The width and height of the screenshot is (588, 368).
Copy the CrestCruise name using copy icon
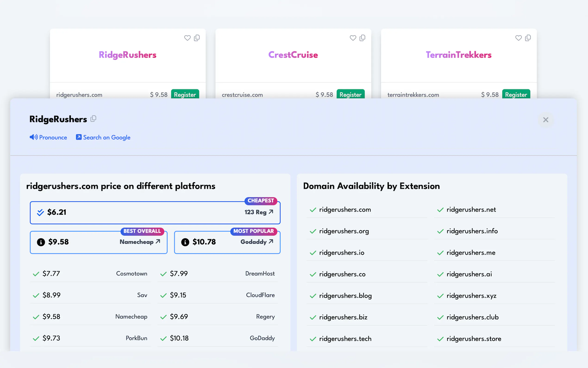coord(363,38)
